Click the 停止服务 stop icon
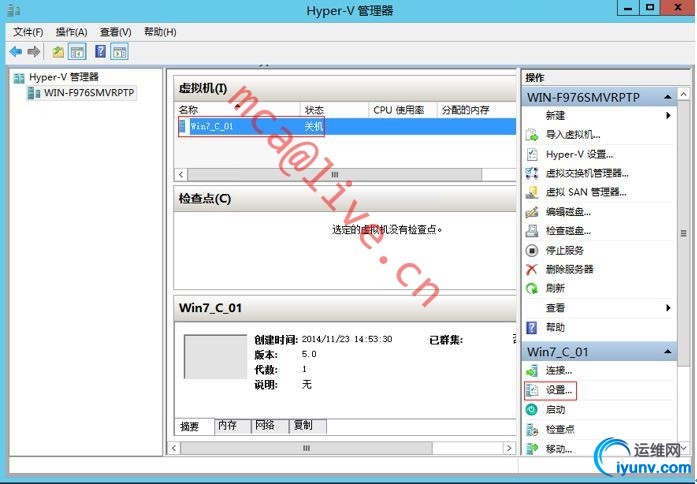 532,251
